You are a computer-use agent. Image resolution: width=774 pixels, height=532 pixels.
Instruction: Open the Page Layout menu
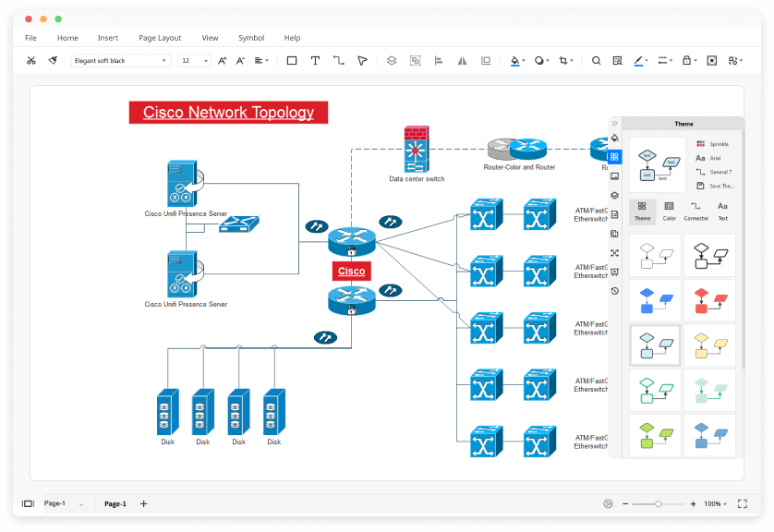[160, 38]
